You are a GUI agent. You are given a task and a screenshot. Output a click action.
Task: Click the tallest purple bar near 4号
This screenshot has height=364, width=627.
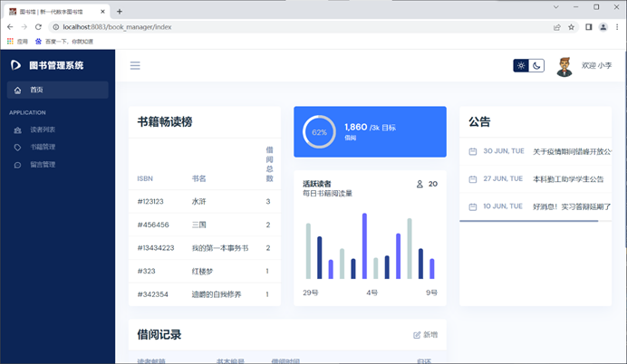click(x=364, y=245)
